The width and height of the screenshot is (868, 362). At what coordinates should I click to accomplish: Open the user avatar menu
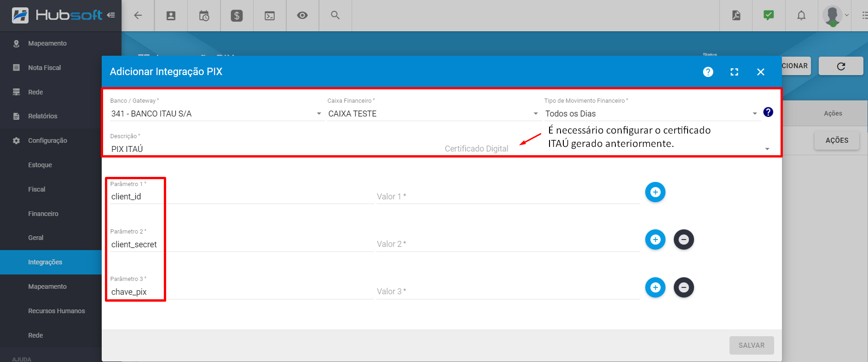pyautogui.click(x=832, y=16)
